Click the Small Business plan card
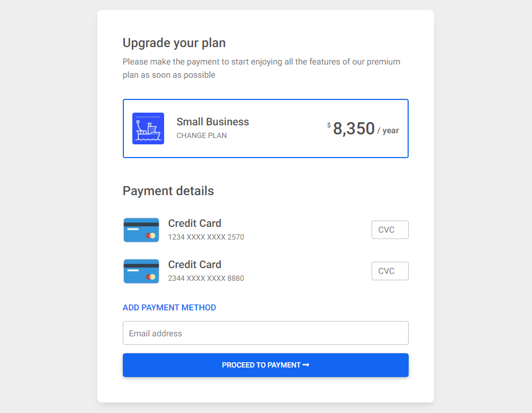Viewport: 532px width, 413px height. 265,128
